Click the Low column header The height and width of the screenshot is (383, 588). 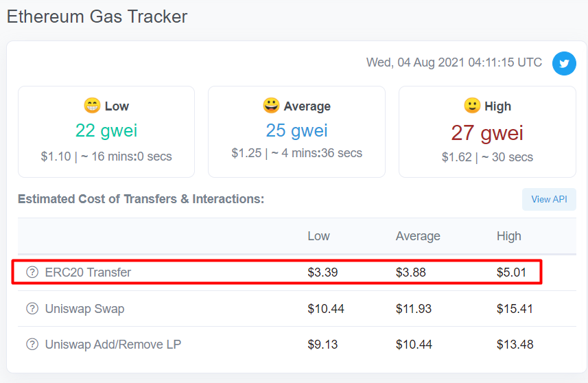point(319,236)
